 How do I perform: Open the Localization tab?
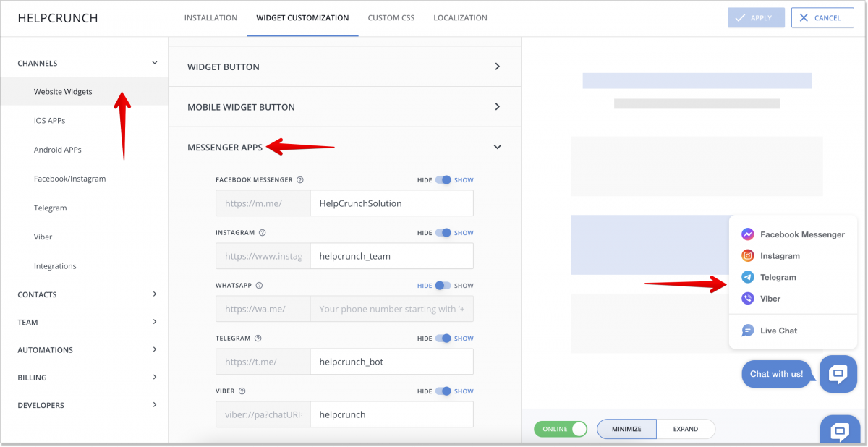coord(460,17)
